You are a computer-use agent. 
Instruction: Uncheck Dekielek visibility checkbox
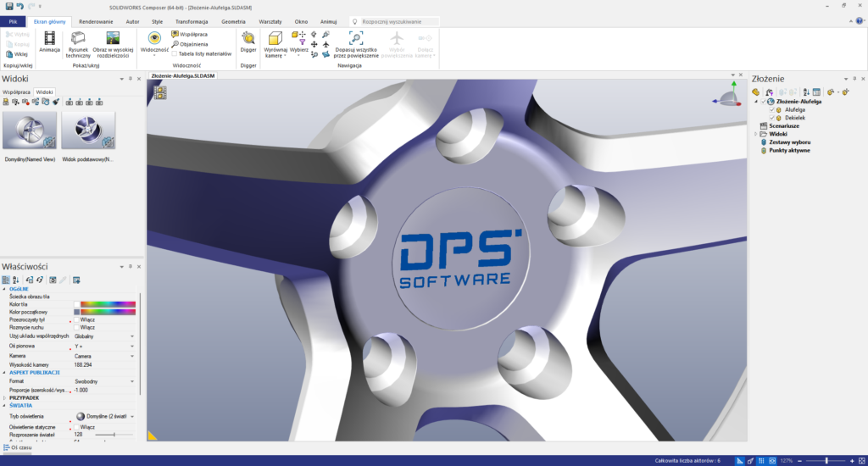pyautogui.click(x=772, y=118)
